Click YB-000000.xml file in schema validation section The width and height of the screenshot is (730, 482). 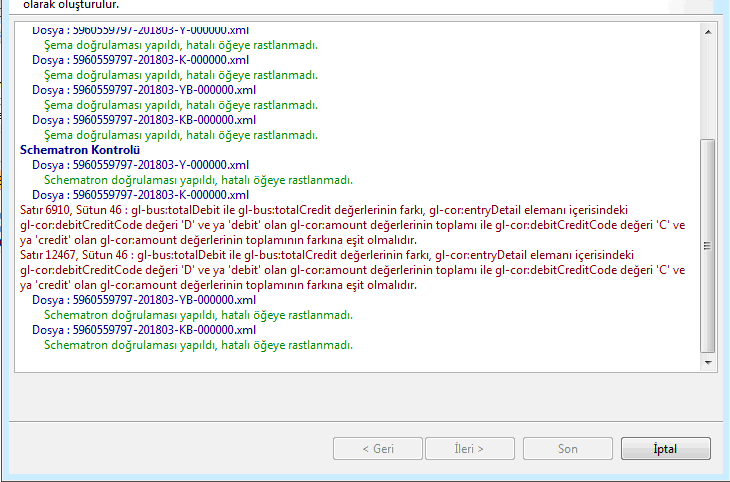[x=144, y=90]
